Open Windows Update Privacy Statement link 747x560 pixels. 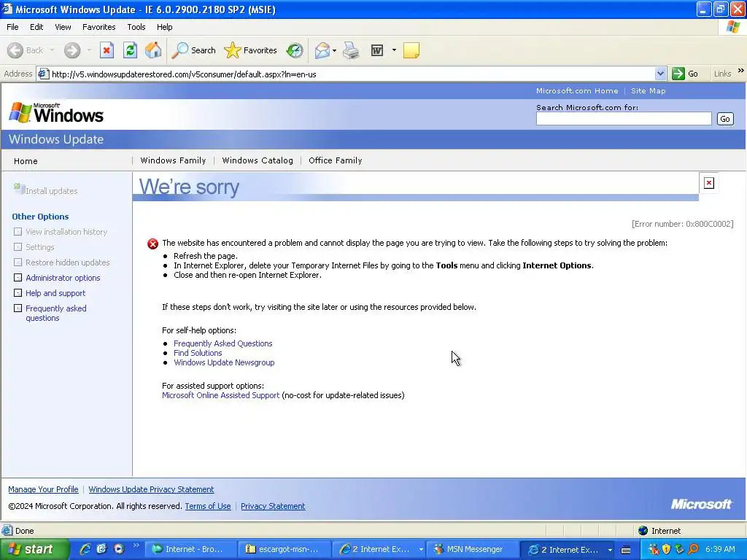151,489
